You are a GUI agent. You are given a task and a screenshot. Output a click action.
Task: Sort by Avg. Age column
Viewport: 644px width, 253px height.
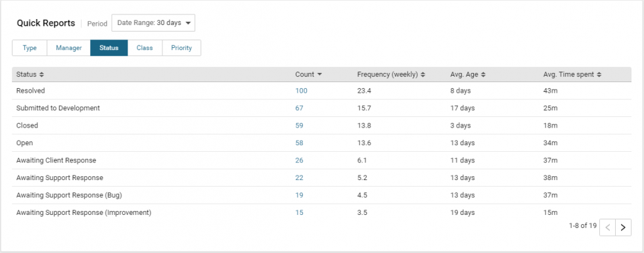click(468, 74)
